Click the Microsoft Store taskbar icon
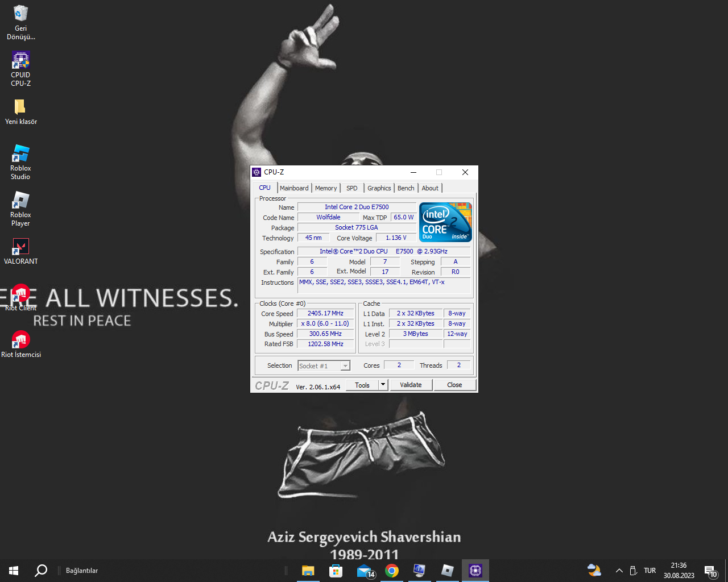 coord(336,571)
